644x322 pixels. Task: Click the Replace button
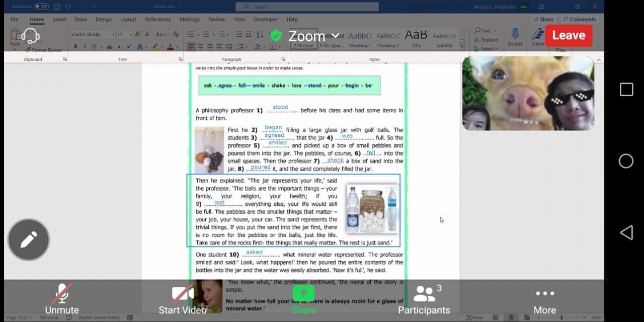[x=486, y=40]
